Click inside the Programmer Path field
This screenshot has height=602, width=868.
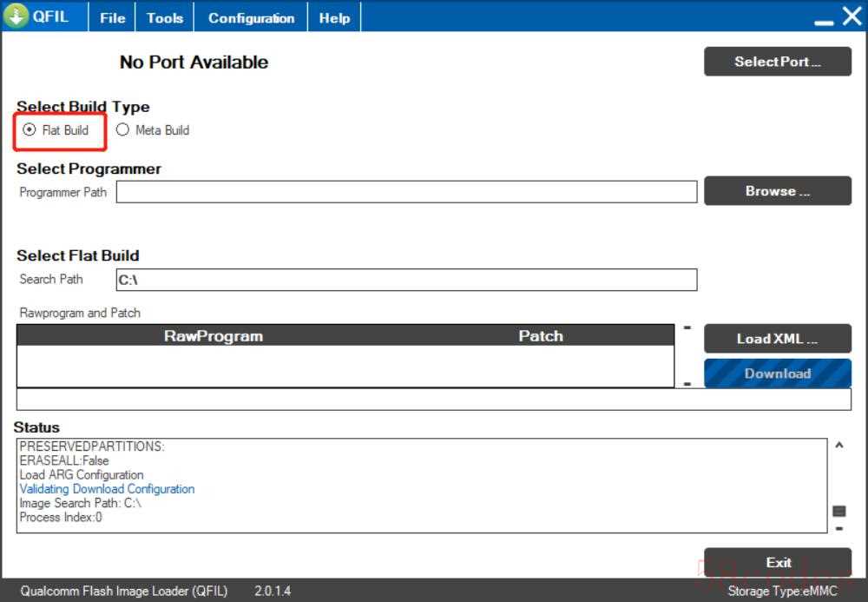click(406, 192)
